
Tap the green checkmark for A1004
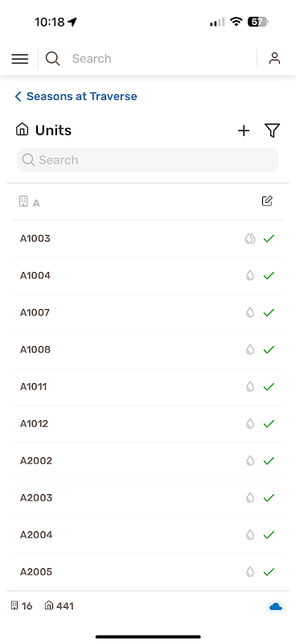pyautogui.click(x=269, y=275)
